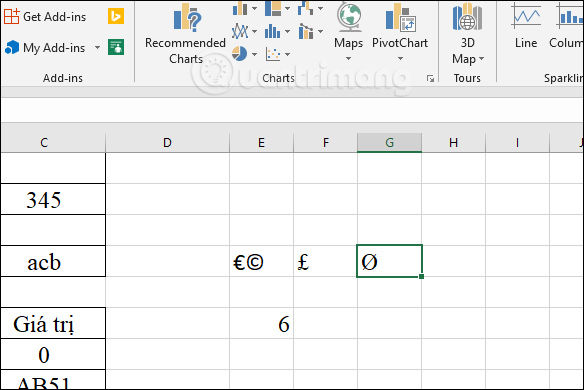Select the active cell containing Ø
The height and width of the screenshot is (390, 584).
[390, 261]
